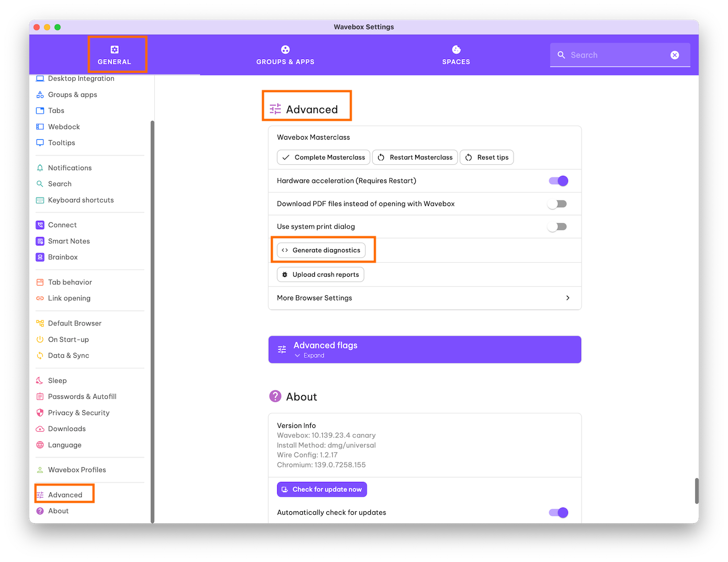Viewport: 728px width, 562px height.
Task: Open the Spaces tab
Action: [456, 55]
